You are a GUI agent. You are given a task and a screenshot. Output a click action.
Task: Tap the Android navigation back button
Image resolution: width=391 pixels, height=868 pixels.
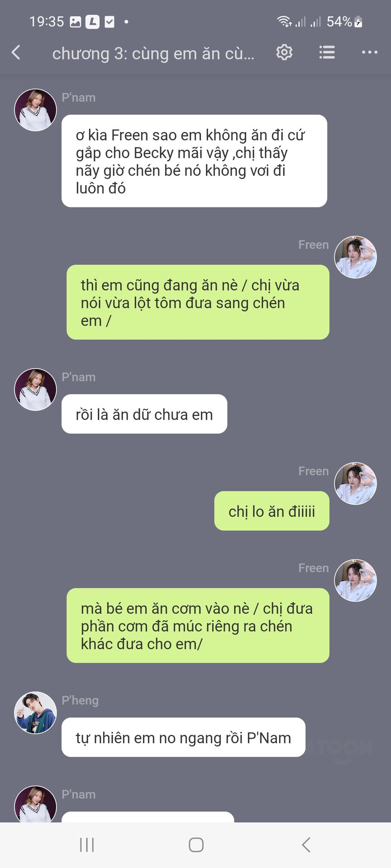point(306,844)
